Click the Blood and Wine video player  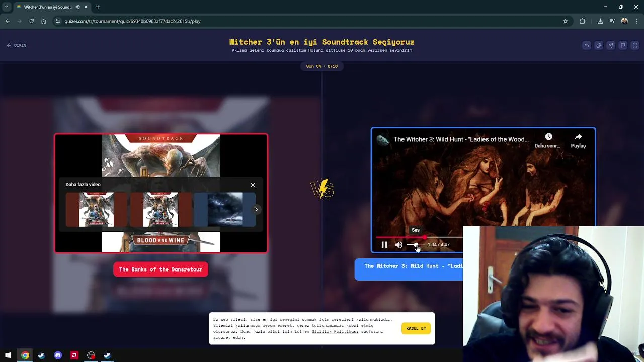161,194
